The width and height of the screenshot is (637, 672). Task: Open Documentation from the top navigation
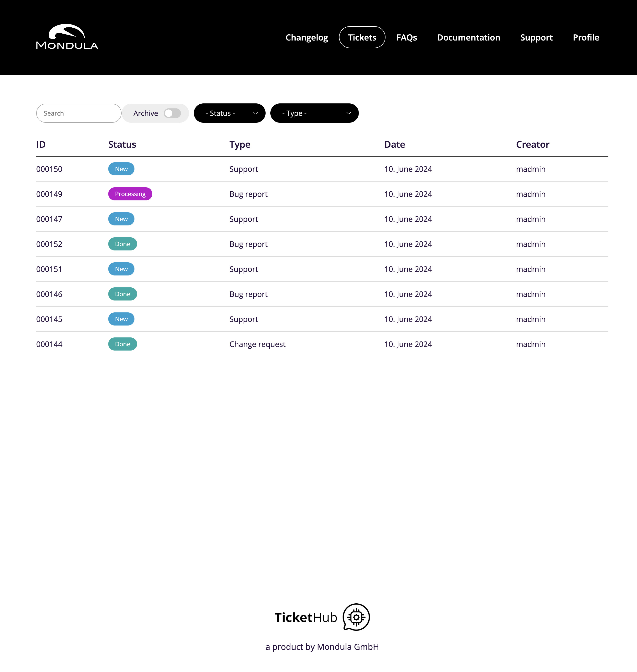coord(469,37)
